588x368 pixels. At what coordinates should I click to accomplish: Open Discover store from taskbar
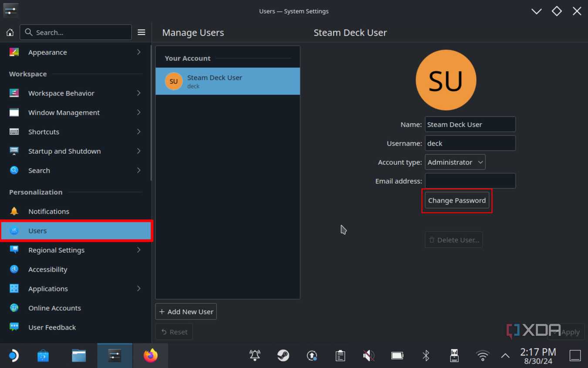coord(43,356)
